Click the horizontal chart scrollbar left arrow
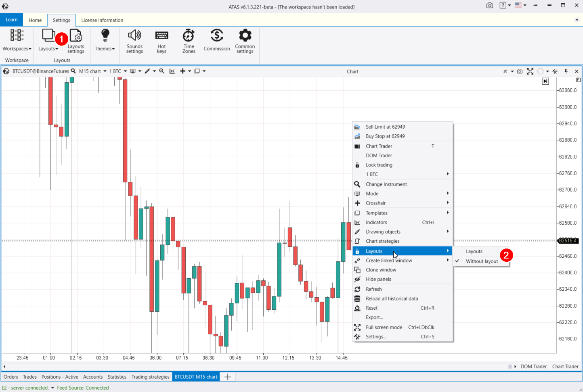Viewport: 583px width, 392px height. click(x=4, y=367)
